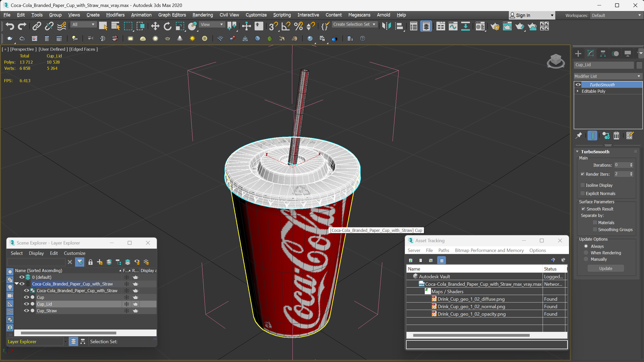
Task: Open the Modifier List dropdown
Action: coord(608,76)
